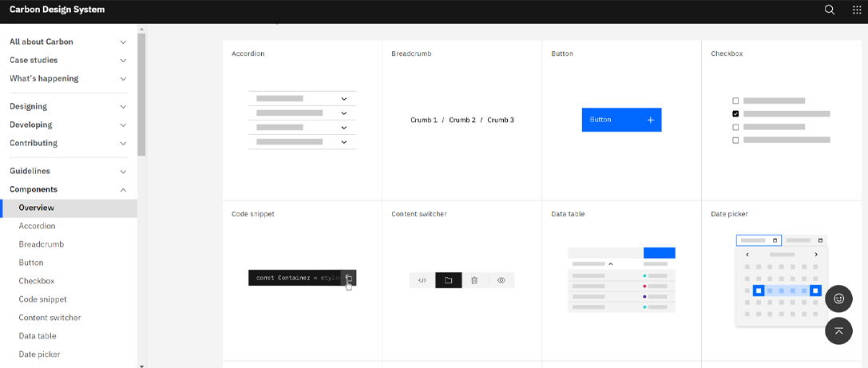Click Crumb 1 in breadcrumb illustration
This screenshot has height=368, width=868.
424,120
